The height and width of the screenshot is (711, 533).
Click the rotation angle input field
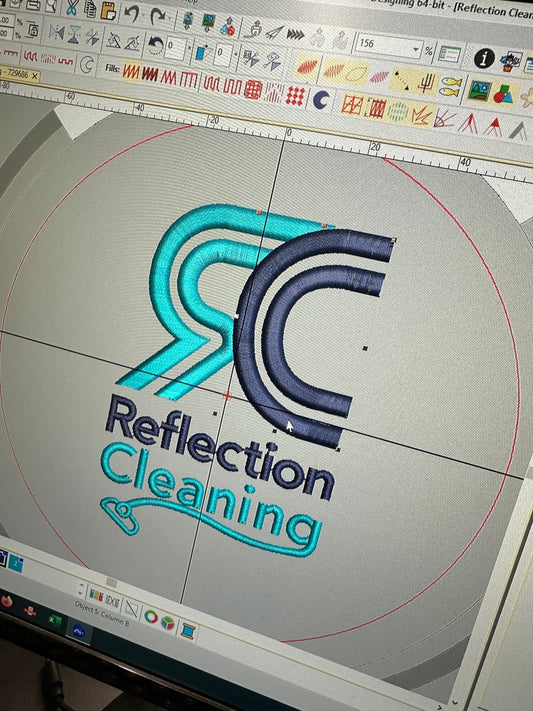click(175, 48)
